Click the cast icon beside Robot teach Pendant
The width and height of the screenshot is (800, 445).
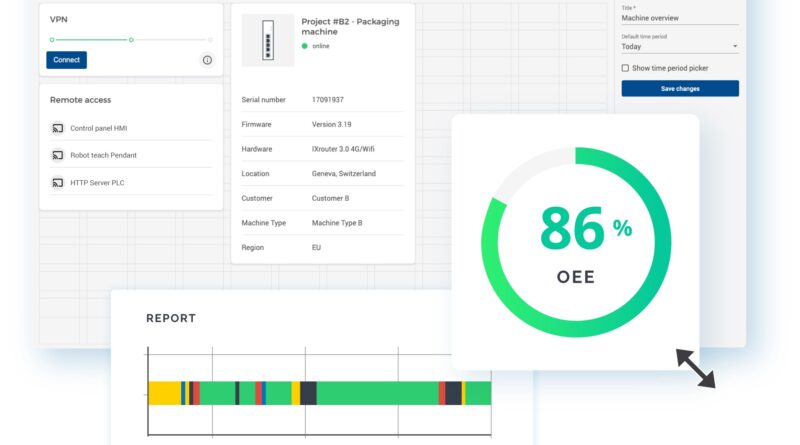point(58,155)
